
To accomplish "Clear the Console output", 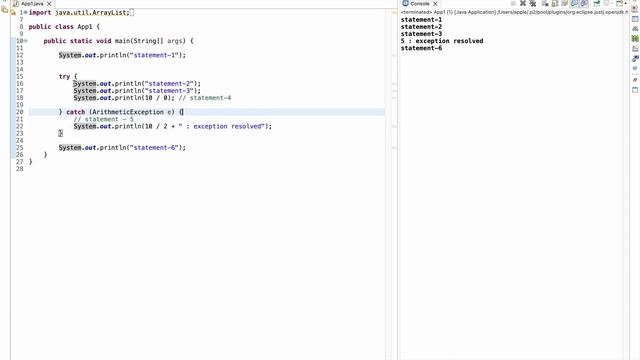I will [x=545, y=3].
